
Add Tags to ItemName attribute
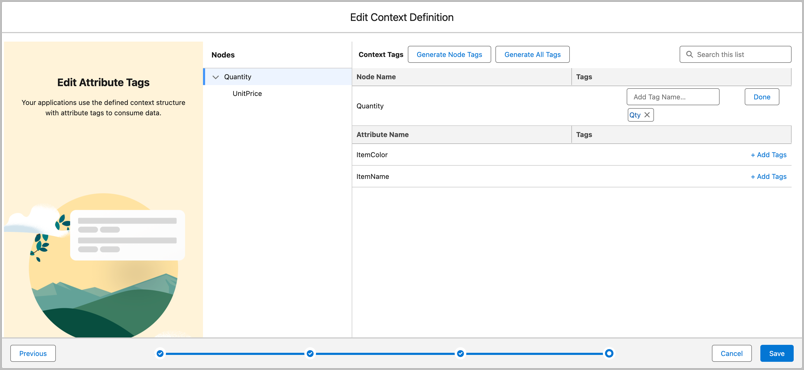click(x=768, y=176)
